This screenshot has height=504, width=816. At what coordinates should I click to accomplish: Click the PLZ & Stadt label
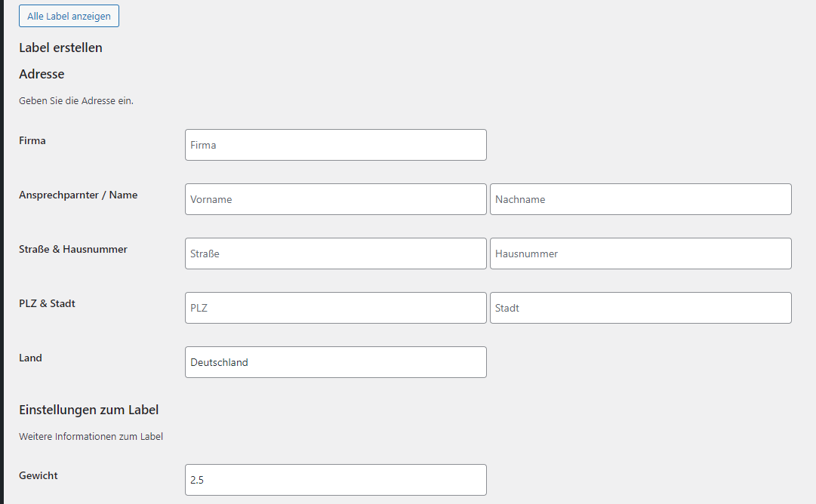(x=47, y=303)
